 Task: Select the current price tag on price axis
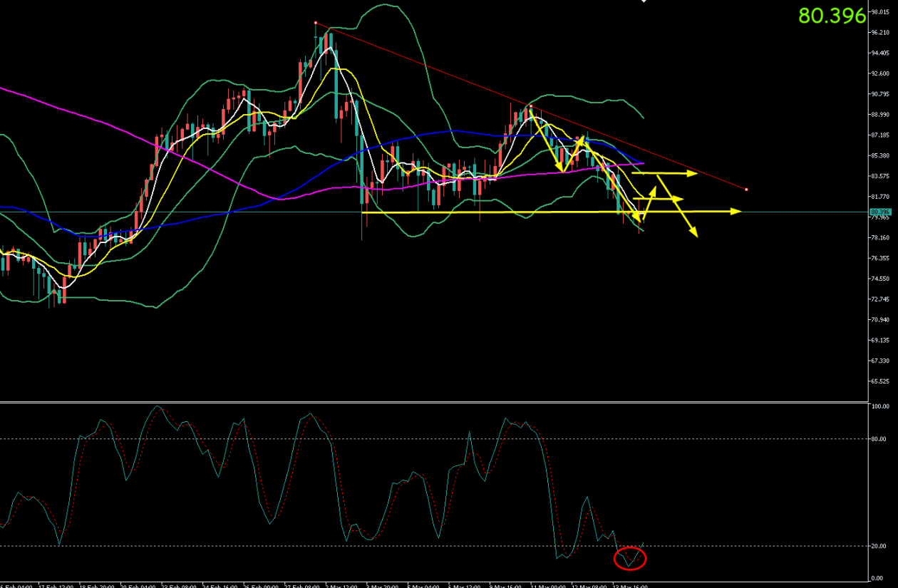pos(879,212)
